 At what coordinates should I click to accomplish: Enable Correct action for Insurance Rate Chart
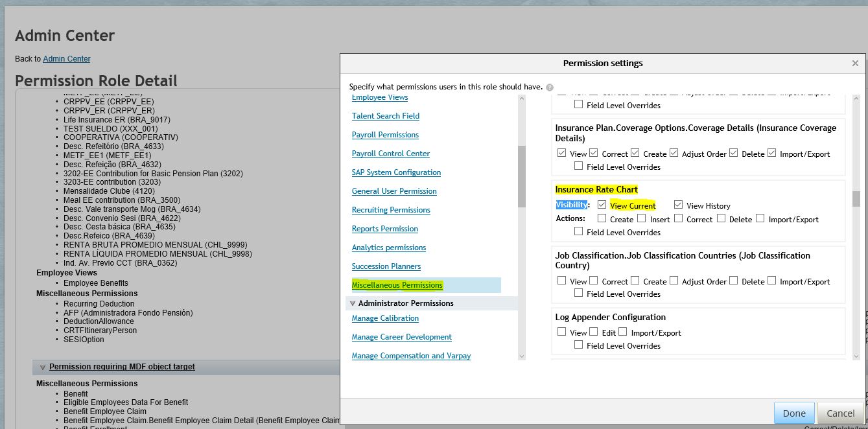(678, 218)
